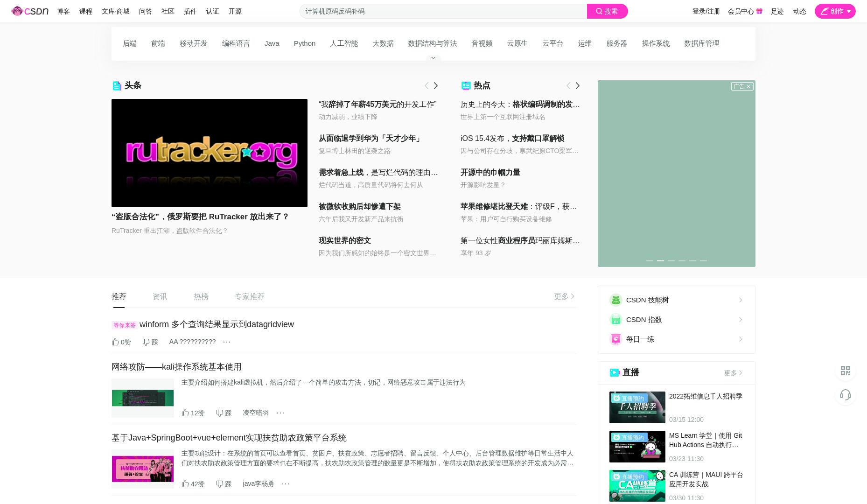Select the Python category
The image size is (867, 504).
(305, 43)
